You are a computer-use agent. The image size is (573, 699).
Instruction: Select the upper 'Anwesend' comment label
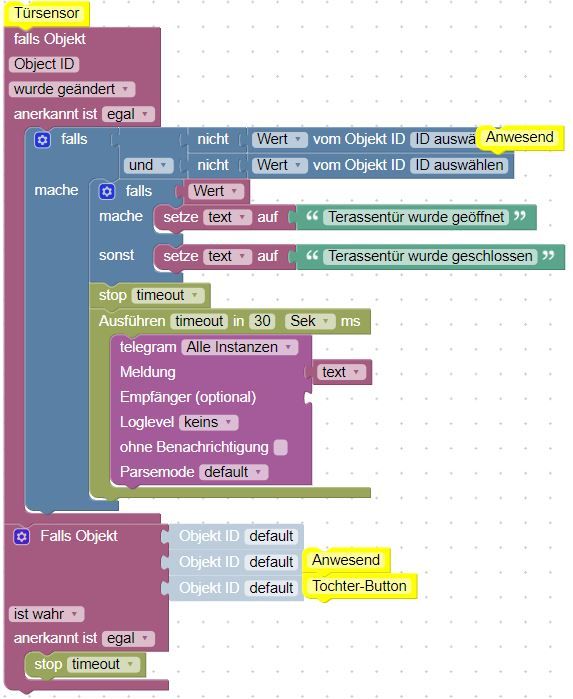[x=519, y=137]
